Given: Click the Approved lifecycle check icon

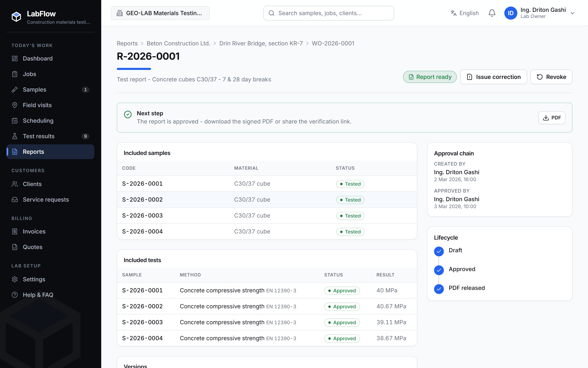Looking at the screenshot, I should pos(439,270).
